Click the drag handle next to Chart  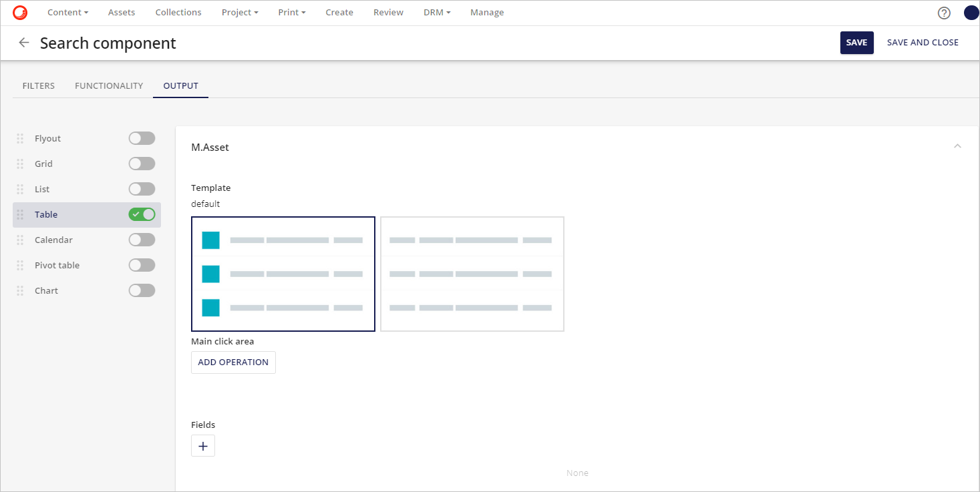click(x=20, y=291)
